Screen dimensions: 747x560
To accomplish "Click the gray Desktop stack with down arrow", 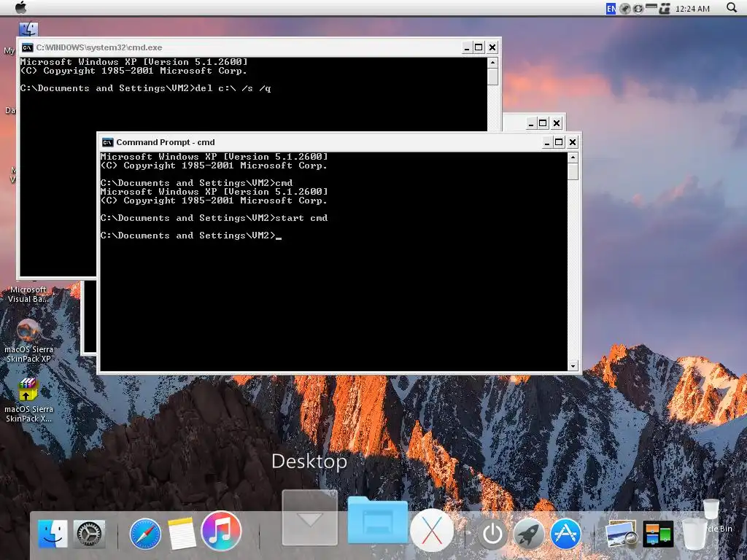I will [309, 518].
